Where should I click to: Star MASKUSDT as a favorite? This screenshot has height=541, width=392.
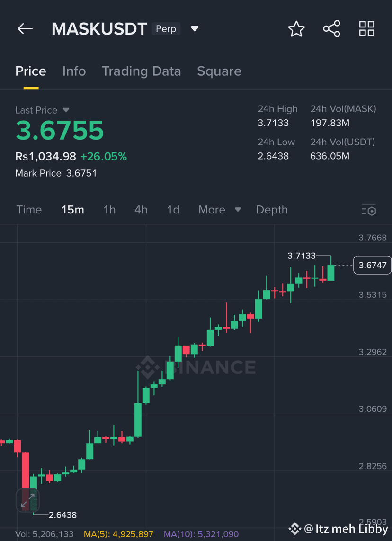click(296, 28)
